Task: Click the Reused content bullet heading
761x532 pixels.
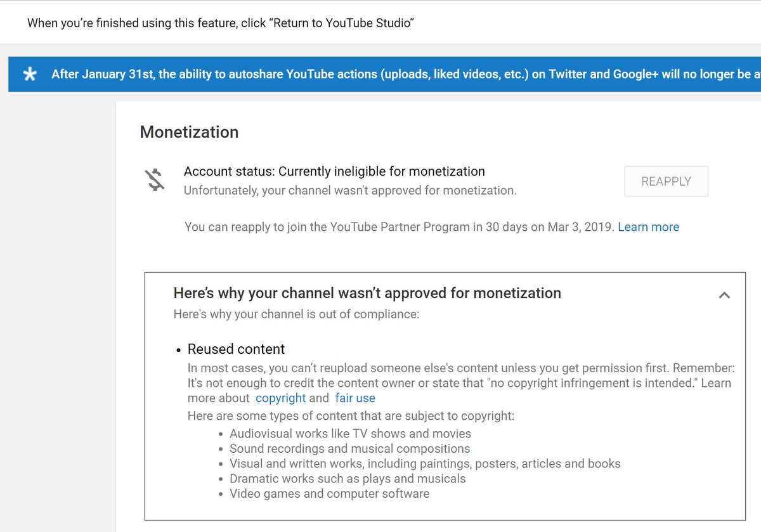Action: pyautogui.click(x=236, y=349)
